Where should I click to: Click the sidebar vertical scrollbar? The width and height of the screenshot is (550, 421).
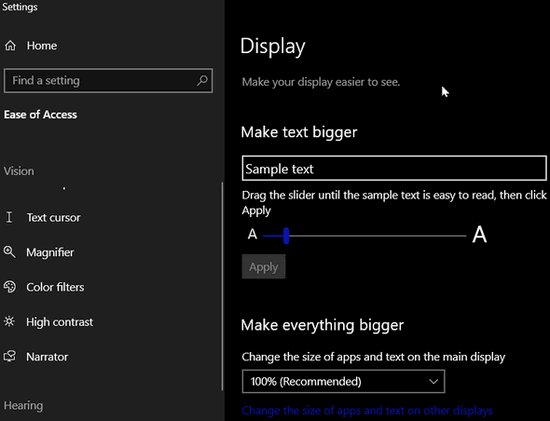pyautogui.click(x=222, y=286)
